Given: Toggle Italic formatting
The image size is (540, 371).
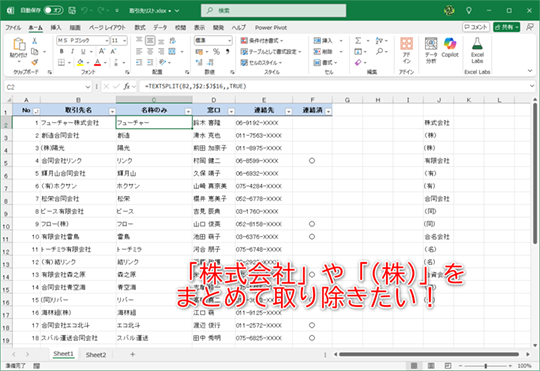Looking at the screenshot, I should pyautogui.click(x=72, y=51).
